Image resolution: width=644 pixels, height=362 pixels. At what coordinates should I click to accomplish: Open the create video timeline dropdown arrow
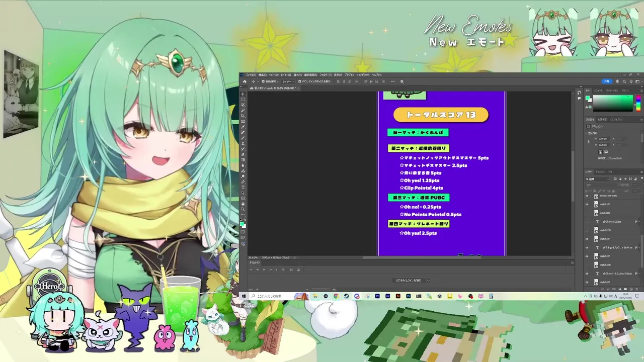pos(428,280)
